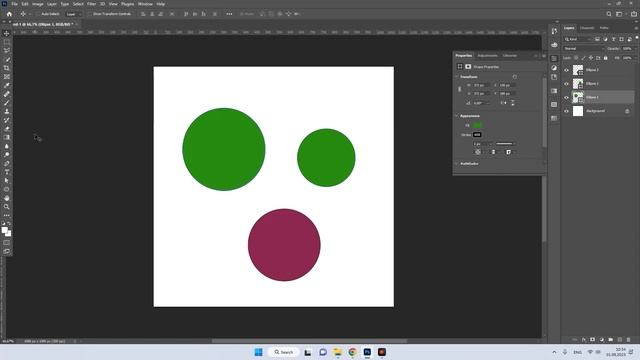Select the Frame tool
This screenshot has width=640, height=360.
pos(7,77)
